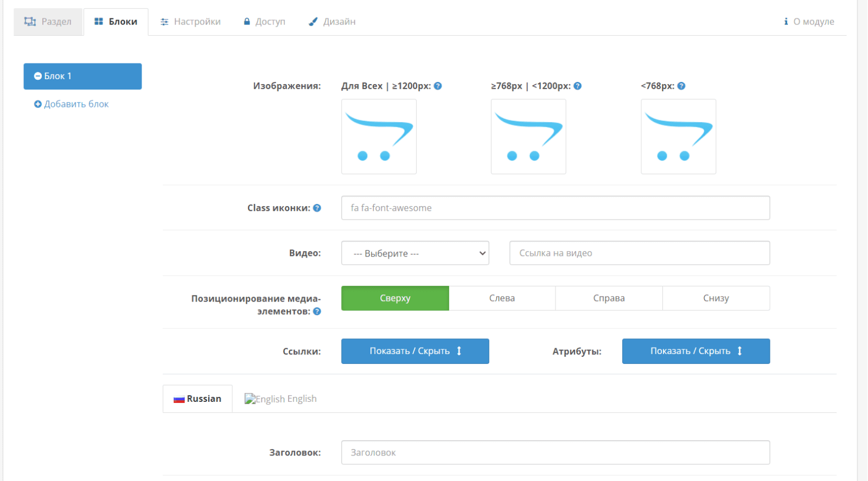868x481 pixels.
Task: Open help icon next to Class иконки
Action: 317,208
